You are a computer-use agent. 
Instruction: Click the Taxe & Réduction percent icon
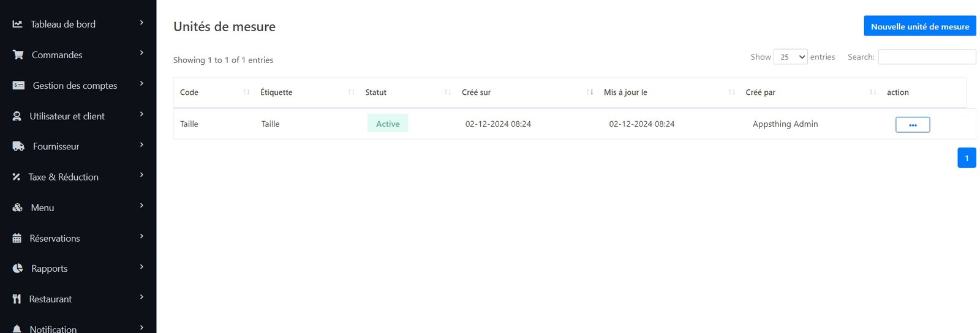[17, 177]
